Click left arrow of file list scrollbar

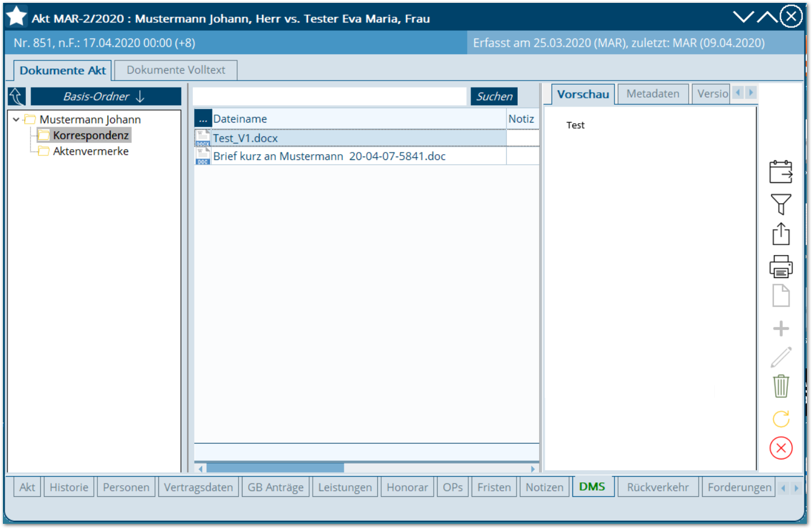pyautogui.click(x=200, y=469)
